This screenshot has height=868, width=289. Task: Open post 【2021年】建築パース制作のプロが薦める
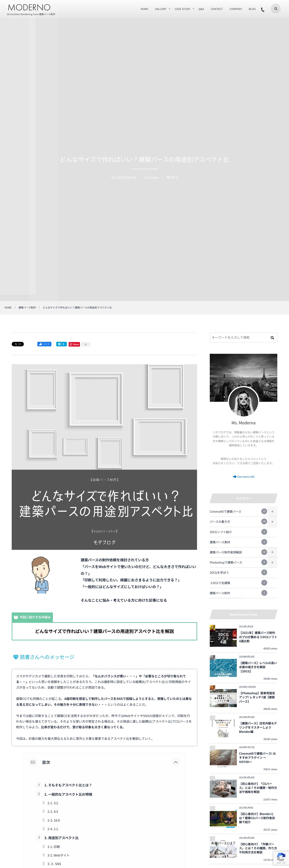click(258, 637)
